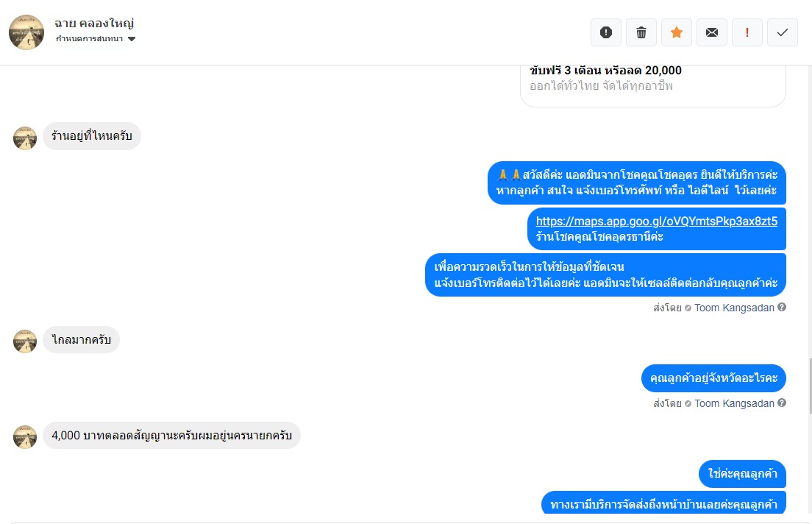Click help icon beside second Toom Kangsadan
This screenshot has width=812, height=524.
[x=782, y=403]
